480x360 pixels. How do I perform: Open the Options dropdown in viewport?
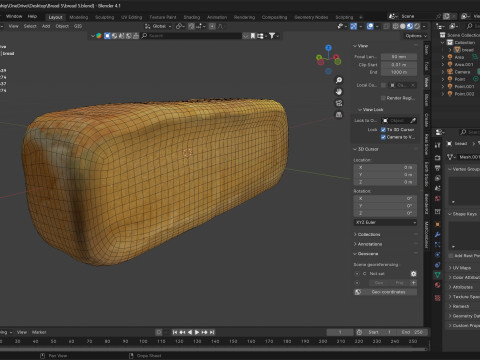click(416, 36)
